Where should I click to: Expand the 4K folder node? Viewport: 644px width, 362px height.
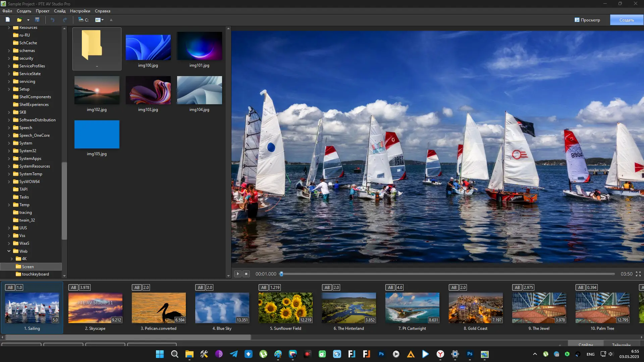[12, 259]
